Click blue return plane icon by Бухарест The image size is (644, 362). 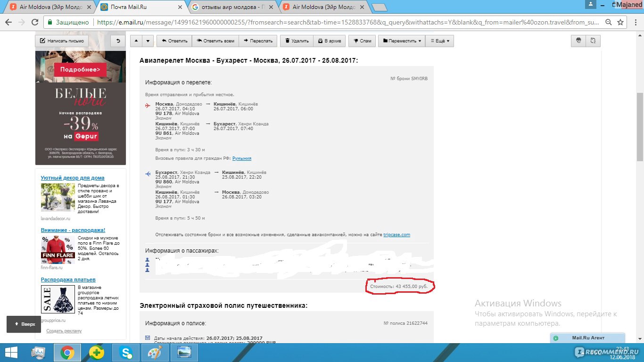click(148, 174)
